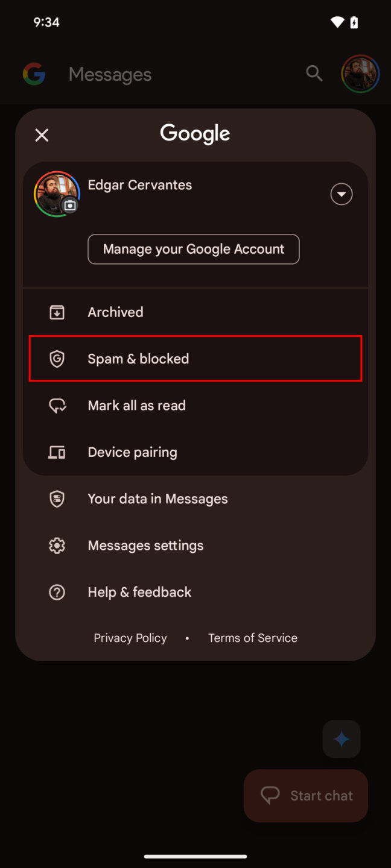Click the Help & feedback question mark icon

point(57,592)
